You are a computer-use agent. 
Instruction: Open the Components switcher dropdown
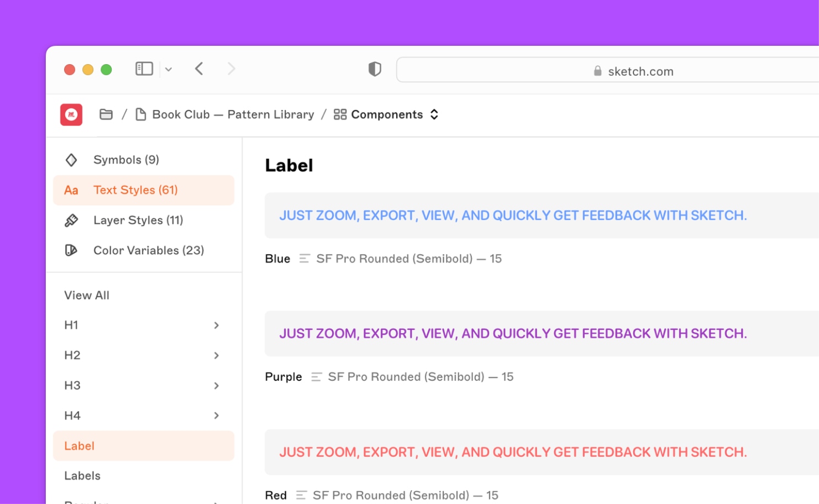point(434,114)
